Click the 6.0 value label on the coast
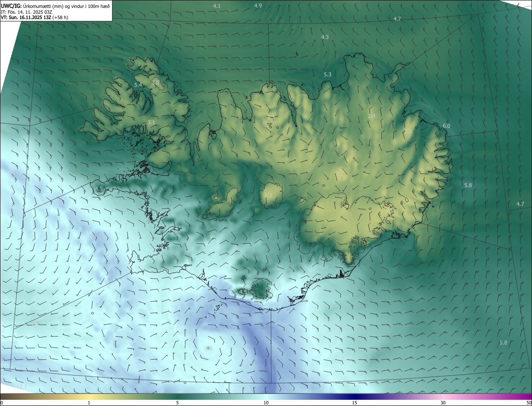Image resolution: width=532 pixels, height=406 pixels. coord(446,126)
